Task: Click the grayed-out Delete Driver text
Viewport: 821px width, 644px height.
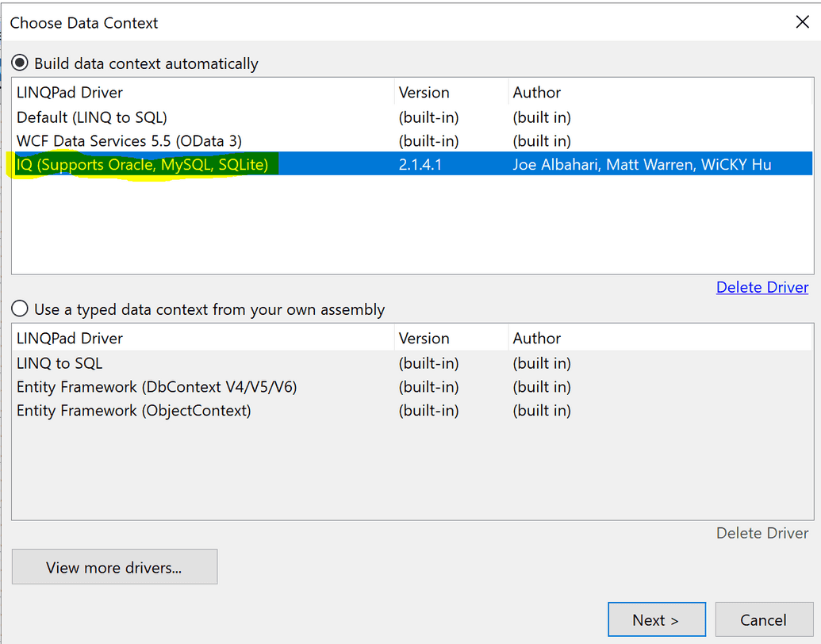Action: 762,533
